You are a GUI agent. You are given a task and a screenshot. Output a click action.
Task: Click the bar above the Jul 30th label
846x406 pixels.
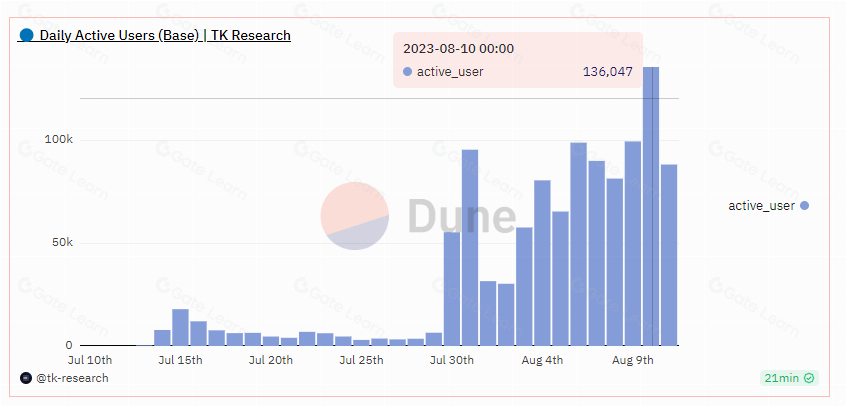(452, 289)
